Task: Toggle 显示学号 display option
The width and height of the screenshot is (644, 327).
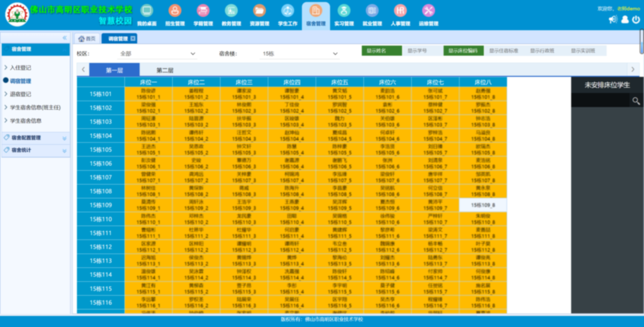Action: pos(422,51)
